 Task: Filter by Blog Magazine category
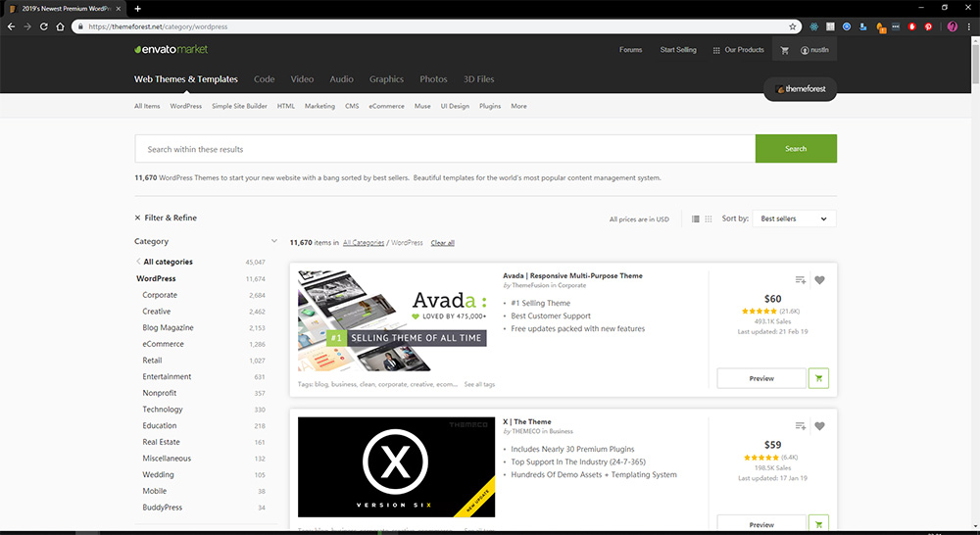168,327
